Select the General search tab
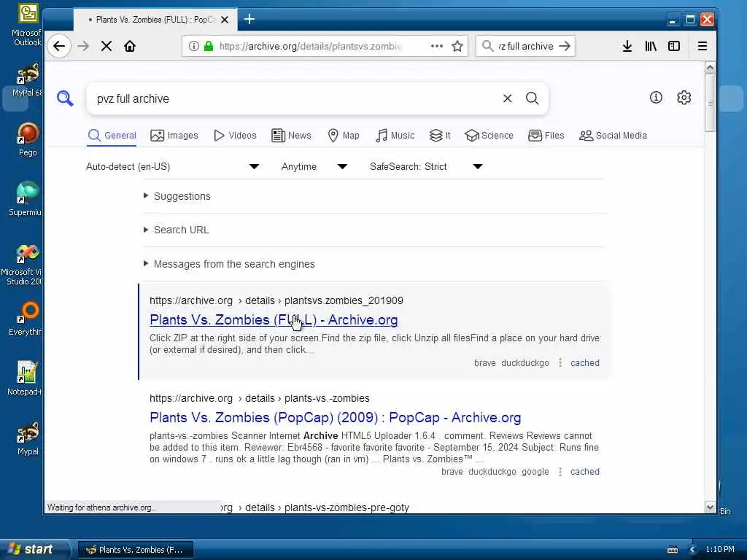747x560 pixels. [x=112, y=135]
